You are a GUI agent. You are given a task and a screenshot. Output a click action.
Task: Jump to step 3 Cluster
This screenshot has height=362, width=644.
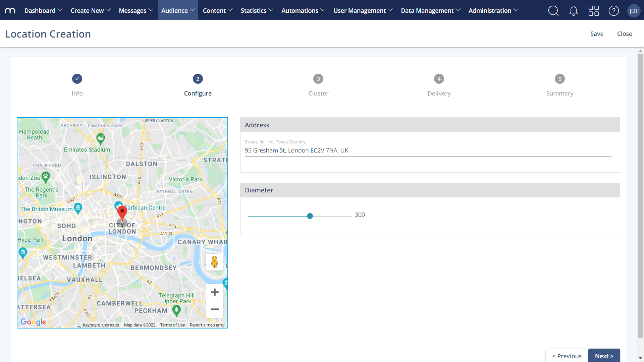tap(318, 79)
